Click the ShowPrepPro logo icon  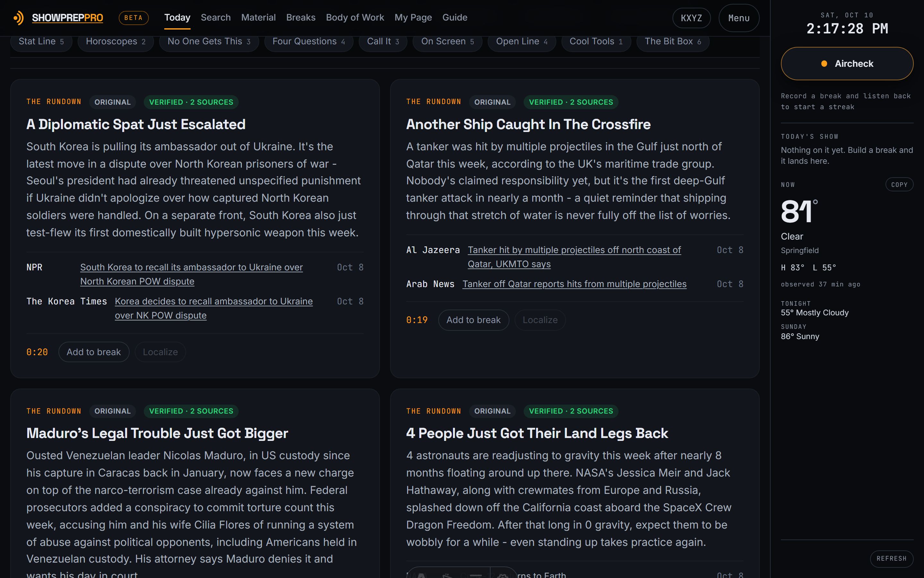[x=18, y=18]
